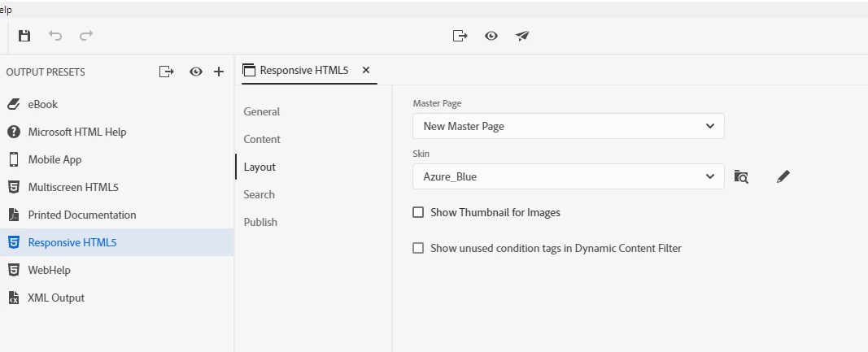The width and height of the screenshot is (868, 352).
Task: Click the Save icon in the top toolbar
Action: tap(24, 36)
